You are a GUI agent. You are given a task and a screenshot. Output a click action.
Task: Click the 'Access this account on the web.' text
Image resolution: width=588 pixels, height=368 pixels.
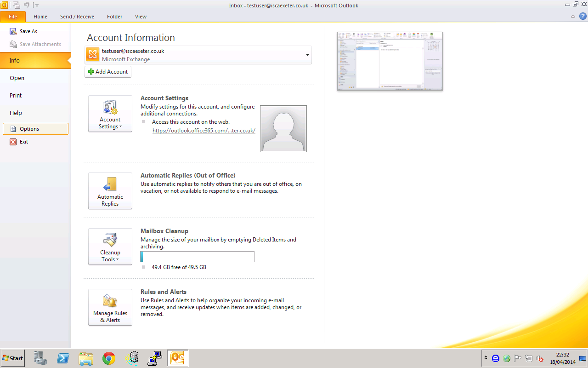pyautogui.click(x=191, y=122)
